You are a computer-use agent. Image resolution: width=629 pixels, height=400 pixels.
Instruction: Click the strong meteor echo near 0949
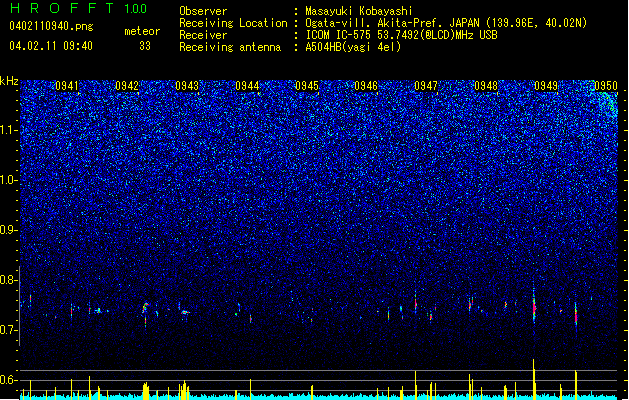coord(534,307)
